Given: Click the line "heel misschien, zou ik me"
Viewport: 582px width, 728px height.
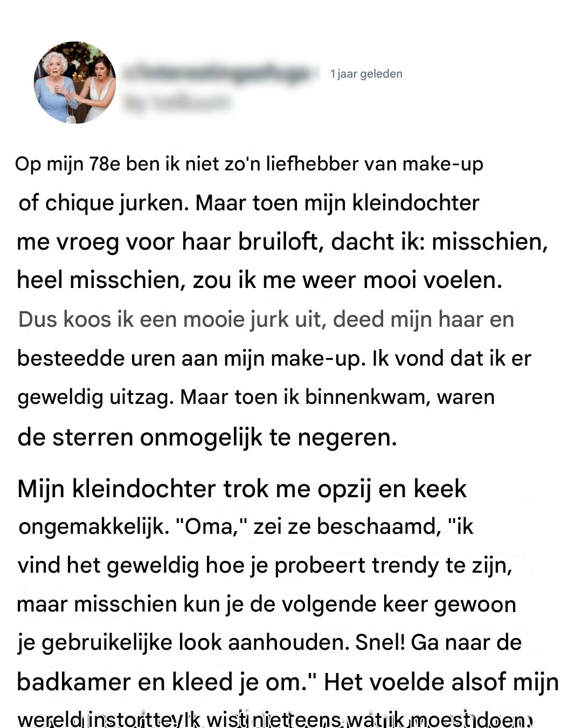Looking at the screenshot, I should click(259, 280).
